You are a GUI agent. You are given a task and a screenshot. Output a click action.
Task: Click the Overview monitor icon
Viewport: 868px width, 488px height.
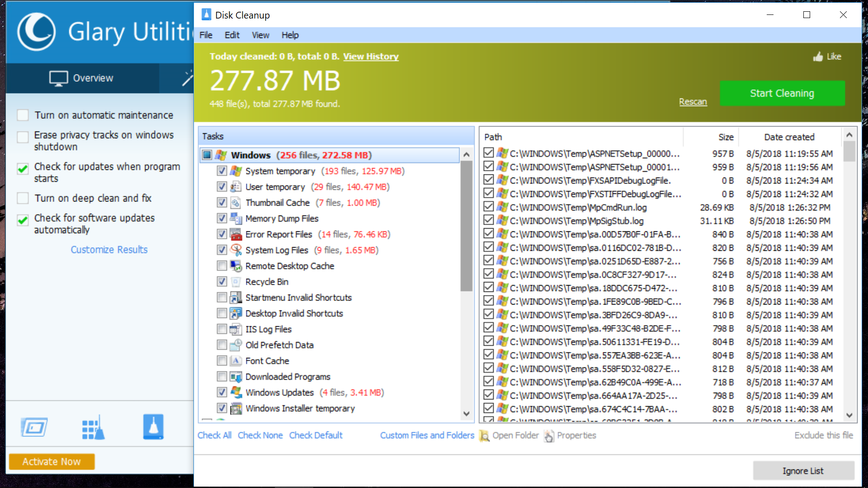[59, 78]
